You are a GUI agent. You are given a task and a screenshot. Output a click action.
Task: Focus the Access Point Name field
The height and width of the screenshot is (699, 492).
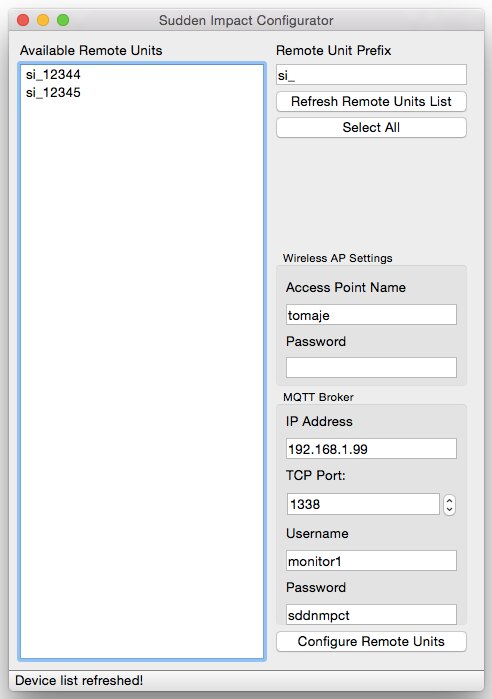click(371, 315)
